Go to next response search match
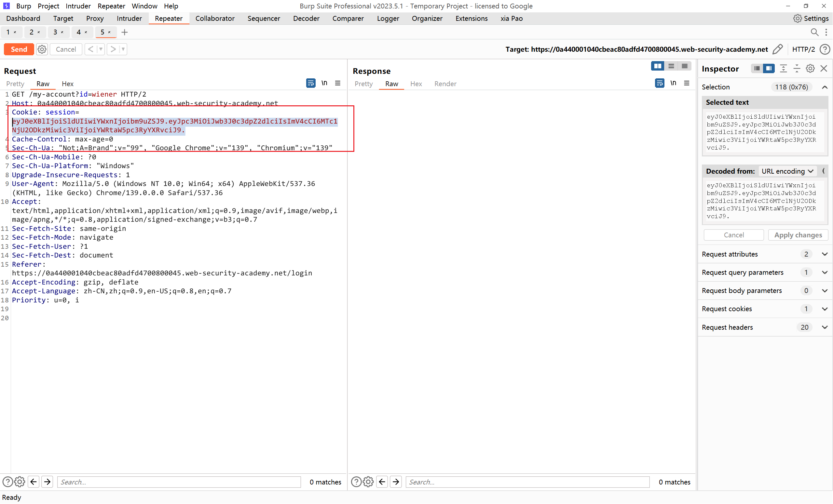Screen dimensions: 833x504 pos(396,482)
